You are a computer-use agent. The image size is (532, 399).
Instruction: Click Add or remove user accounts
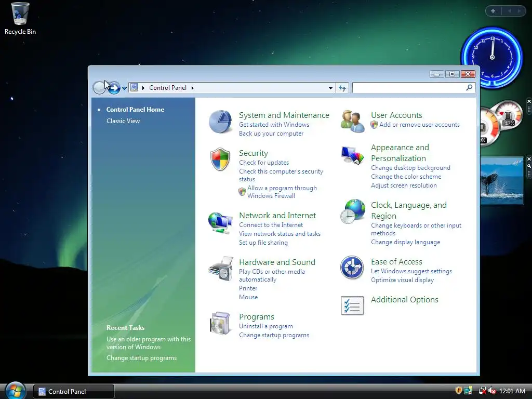[x=419, y=125]
